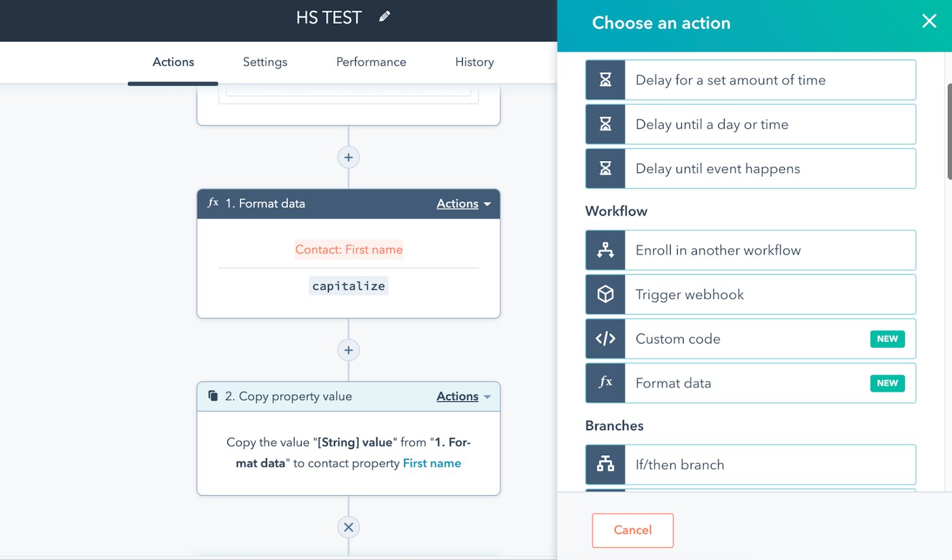Click the 2. Copy property value card title
Image resolution: width=952 pixels, height=560 pixels.
288,396
